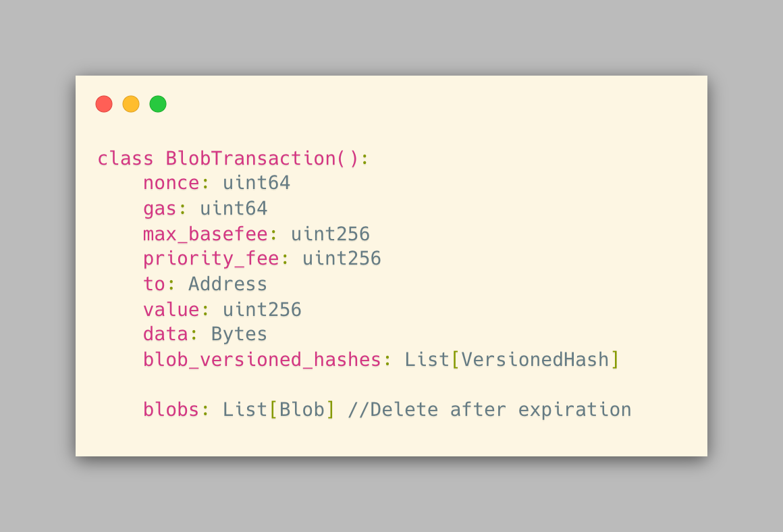The image size is (783, 532).
Task: Click the '//Delete after expiration' comment
Action: (489, 410)
